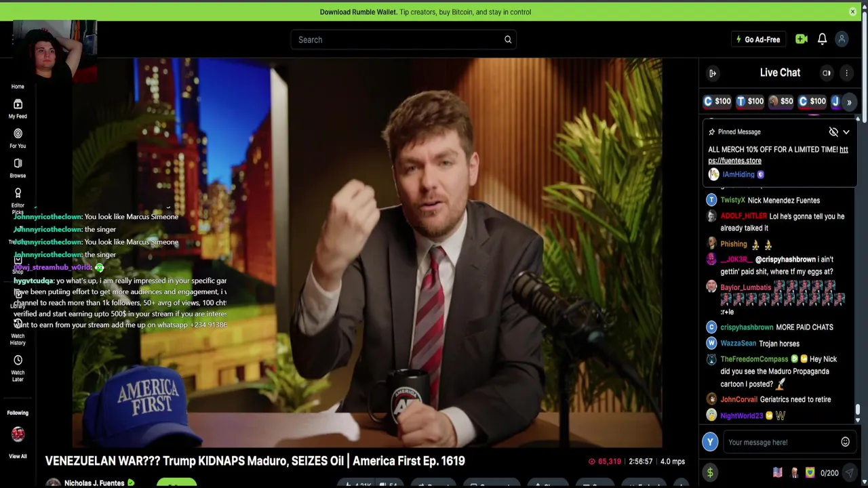View All followed channels
Screen dimensions: 868x488
(18, 456)
